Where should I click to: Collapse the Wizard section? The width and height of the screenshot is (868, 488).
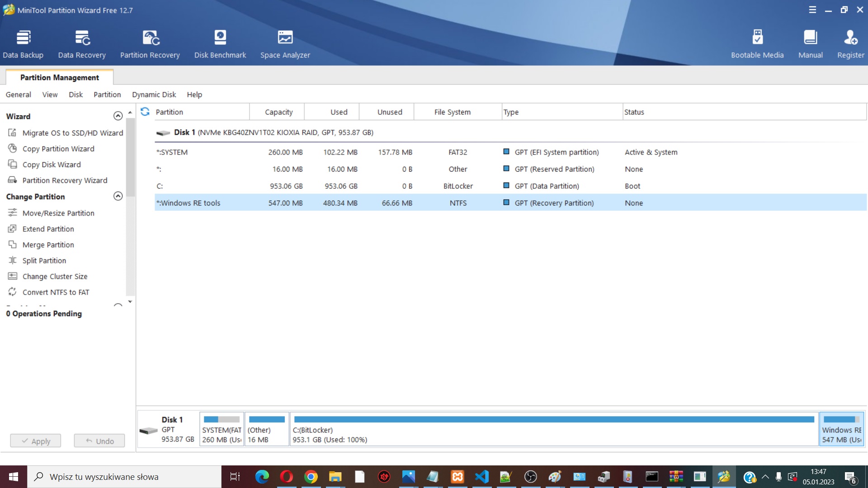[118, 116]
